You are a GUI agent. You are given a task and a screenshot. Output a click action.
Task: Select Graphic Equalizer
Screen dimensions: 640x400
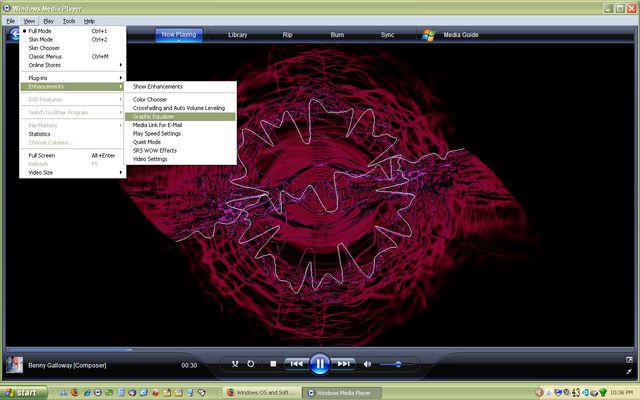180,117
